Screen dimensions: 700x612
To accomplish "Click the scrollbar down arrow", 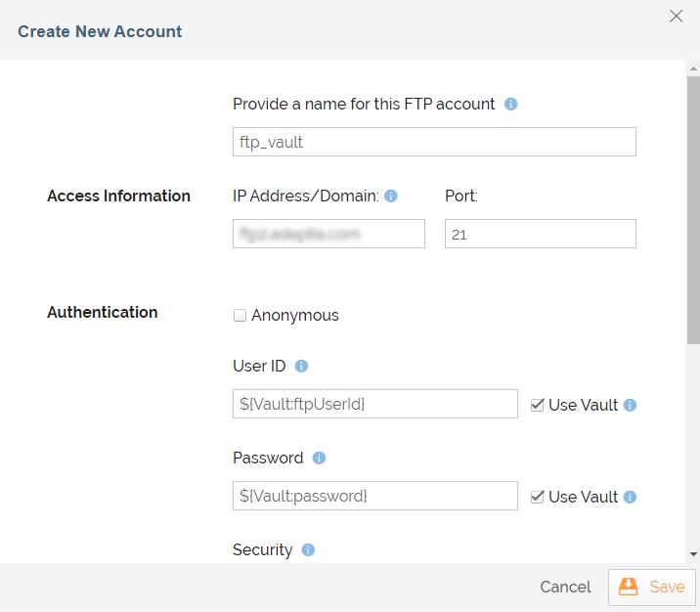I will 693,554.
